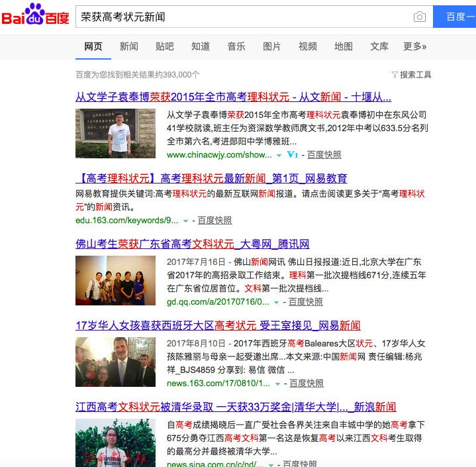Click the search tools funnel icon
The height and width of the screenshot is (467, 476).
pos(395,75)
